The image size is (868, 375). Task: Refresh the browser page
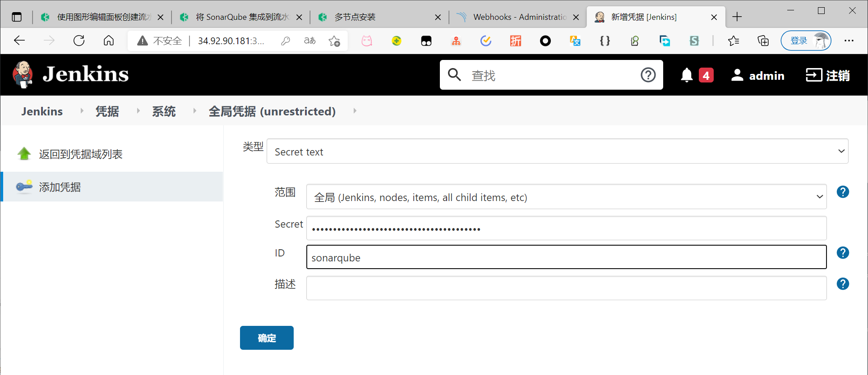[x=79, y=41]
